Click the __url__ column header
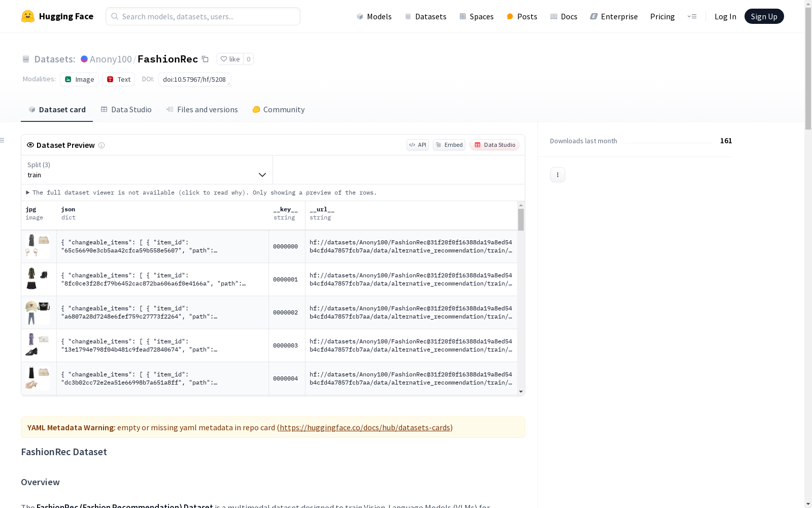This screenshot has width=812, height=508. pos(411,213)
